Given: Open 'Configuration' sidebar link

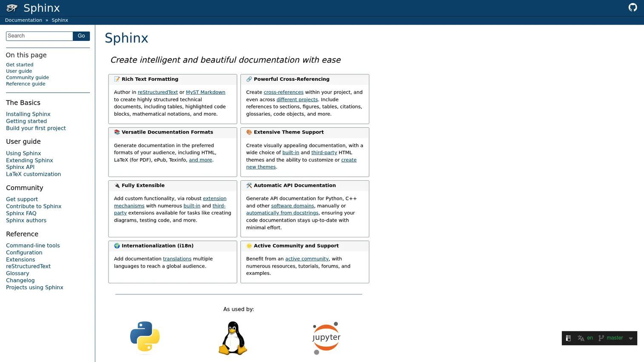Looking at the screenshot, I should pos(24,253).
